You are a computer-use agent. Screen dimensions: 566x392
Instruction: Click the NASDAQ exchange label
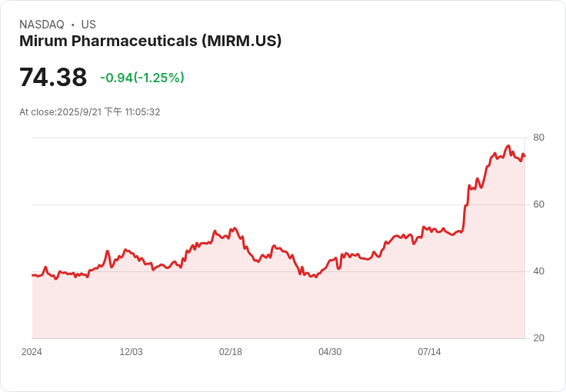tap(42, 24)
